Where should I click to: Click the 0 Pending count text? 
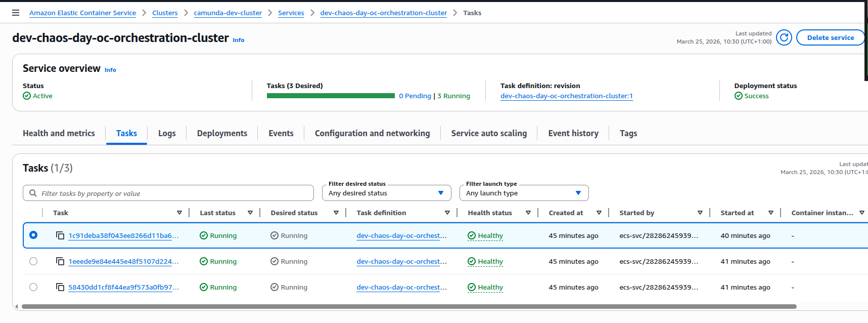point(415,96)
